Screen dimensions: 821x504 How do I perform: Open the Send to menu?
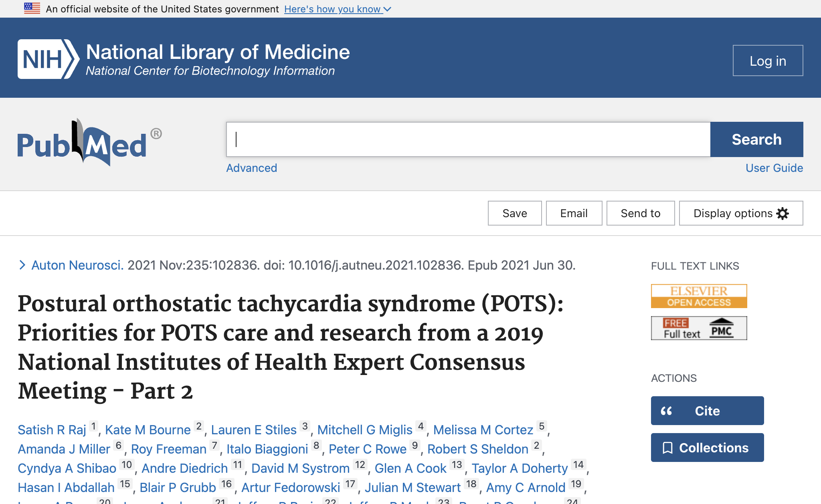pos(641,213)
